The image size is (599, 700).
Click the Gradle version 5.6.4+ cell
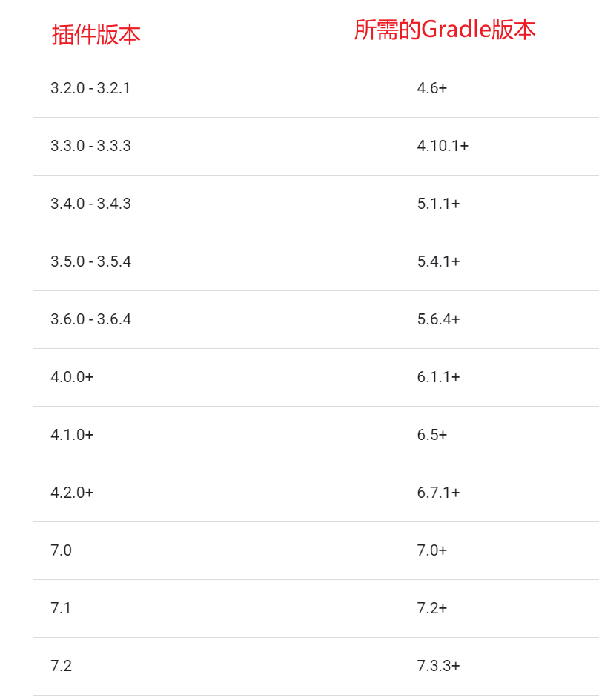[438, 319]
